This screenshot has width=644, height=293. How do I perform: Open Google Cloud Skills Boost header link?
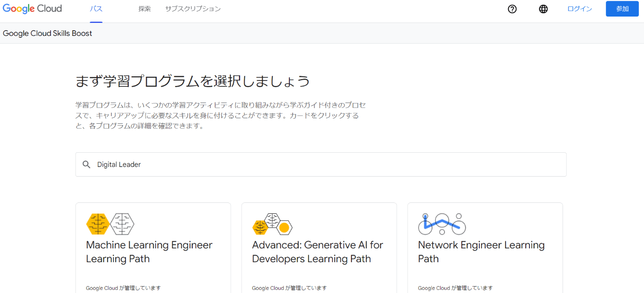coord(47,33)
